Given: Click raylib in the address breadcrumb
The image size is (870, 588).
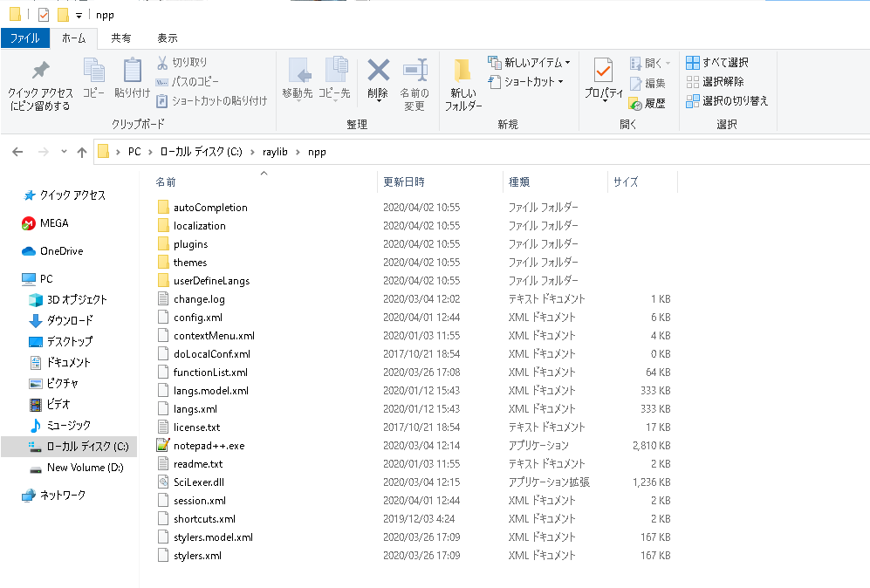Looking at the screenshot, I should tap(275, 152).
